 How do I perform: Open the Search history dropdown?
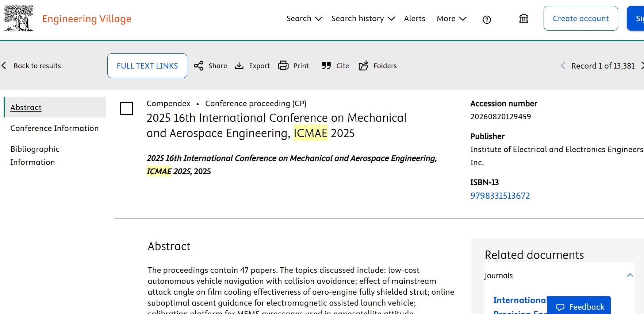[363, 19]
